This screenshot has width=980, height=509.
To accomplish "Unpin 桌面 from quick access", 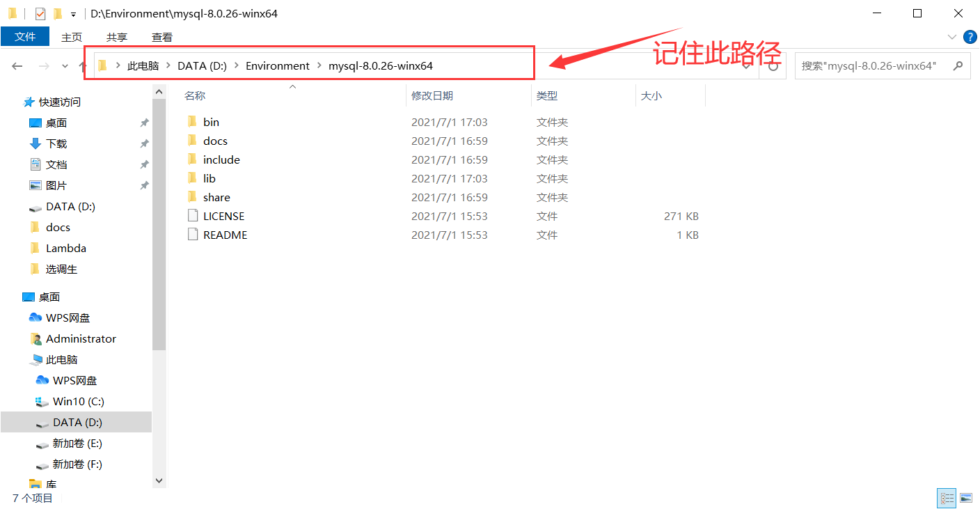I will (144, 123).
